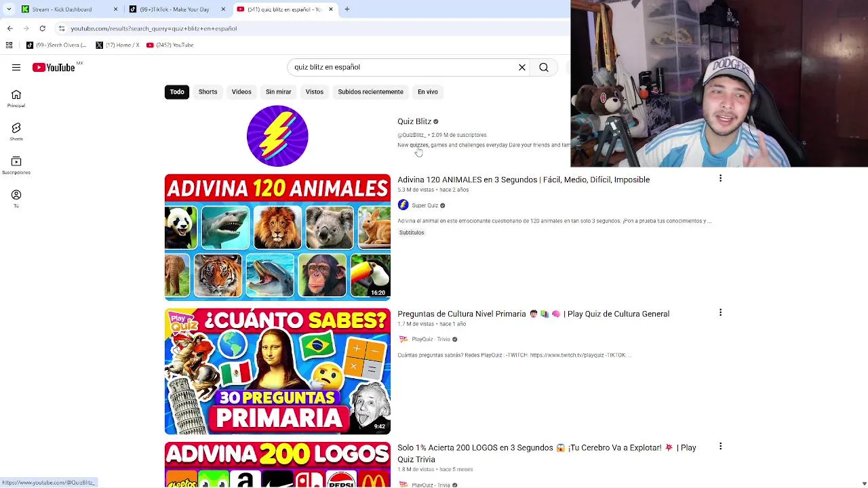The width and height of the screenshot is (868, 488).
Task: Open Principal in the sidebar
Action: point(16,98)
